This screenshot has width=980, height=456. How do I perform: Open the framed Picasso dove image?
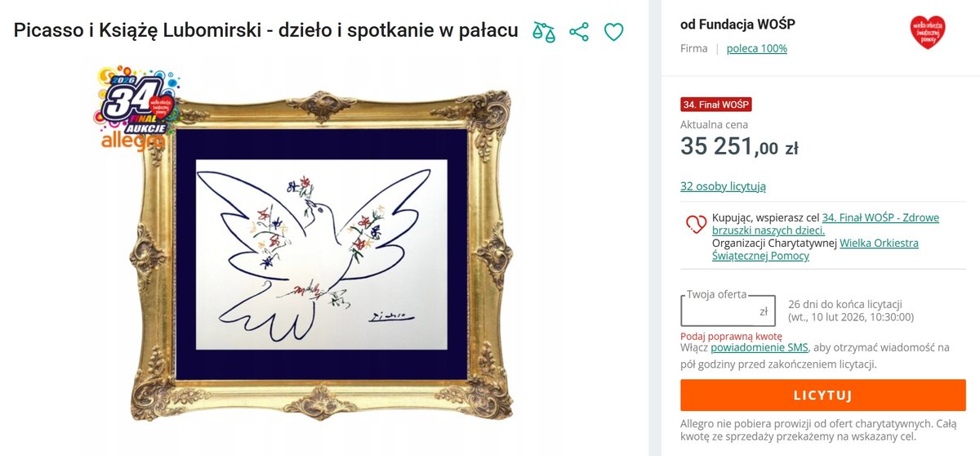tap(322, 253)
